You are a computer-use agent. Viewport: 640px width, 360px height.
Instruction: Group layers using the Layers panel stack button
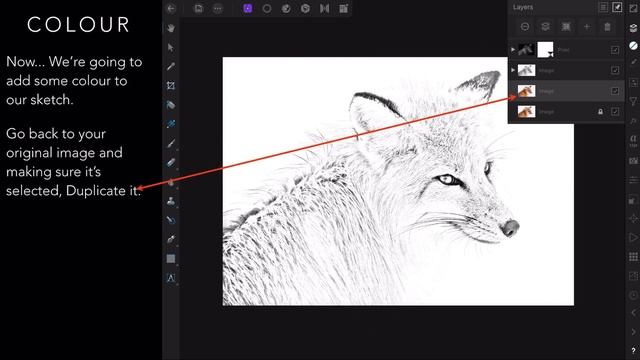(545, 27)
